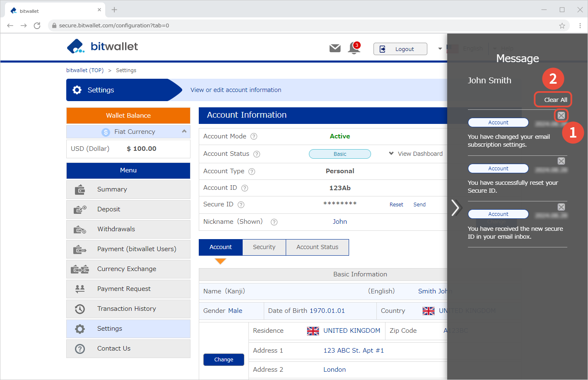Open the mail envelope icon in header
Image resolution: width=588 pixels, height=380 pixels.
click(335, 48)
